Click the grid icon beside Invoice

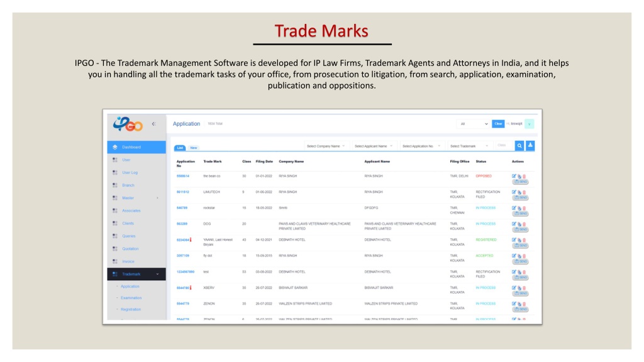coord(115,261)
